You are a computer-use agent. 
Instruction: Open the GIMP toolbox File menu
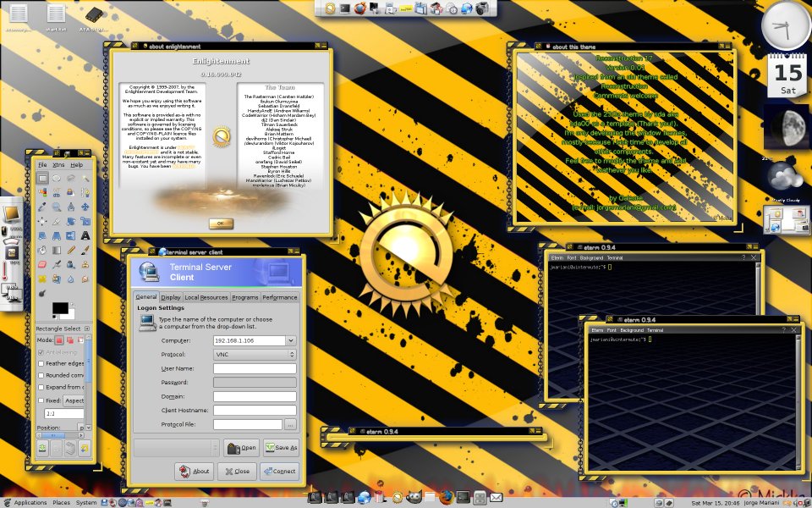(x=42, y=165)
